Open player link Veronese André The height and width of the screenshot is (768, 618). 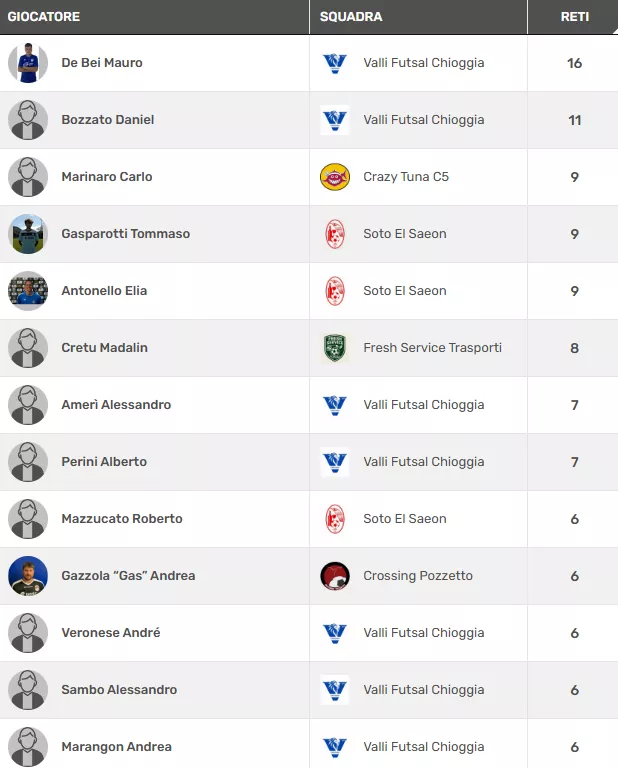point(110,633)
